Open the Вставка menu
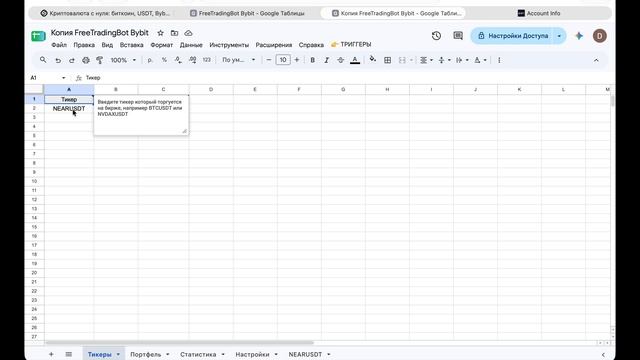640x360 pixels. 131,45
